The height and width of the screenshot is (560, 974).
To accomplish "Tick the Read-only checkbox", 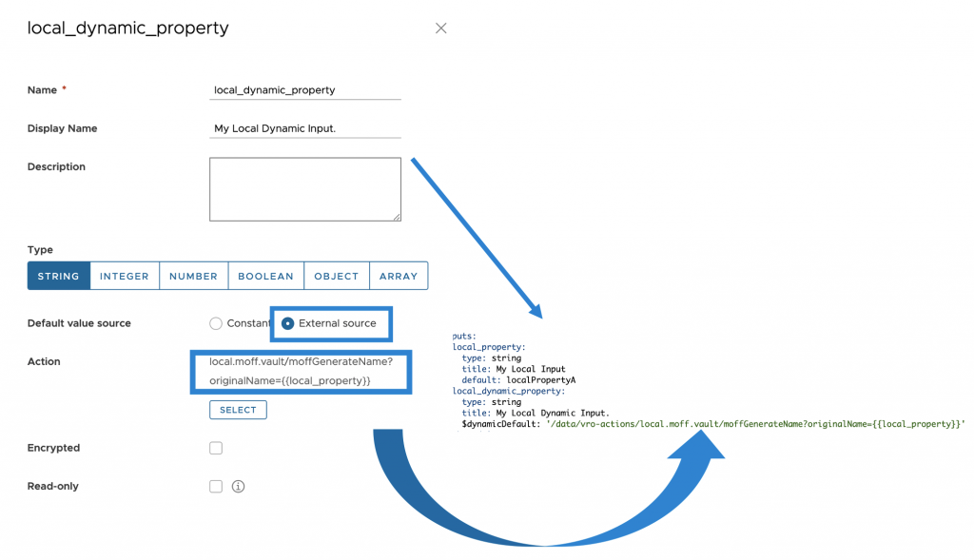I will pos(216,486).
